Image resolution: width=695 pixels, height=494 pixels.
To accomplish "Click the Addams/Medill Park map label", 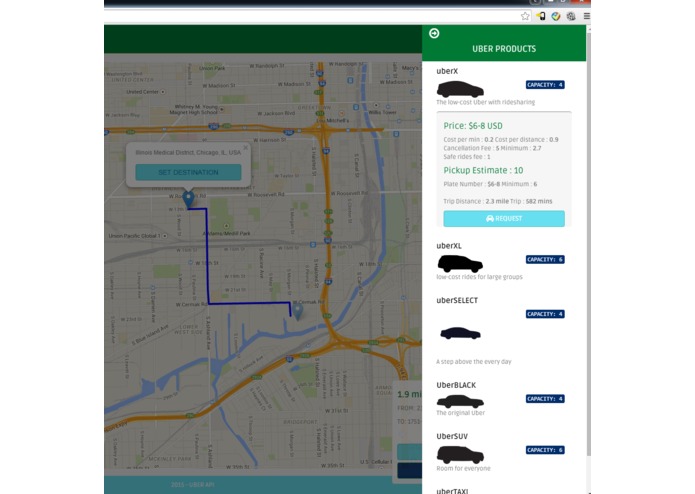I will pyautogui.click(x=226, y=233).
